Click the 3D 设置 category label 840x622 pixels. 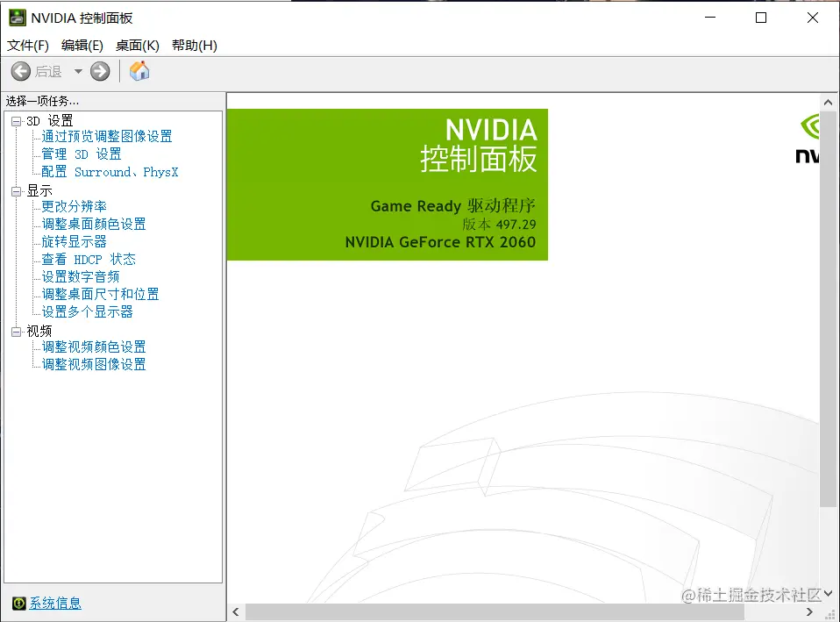50,121
